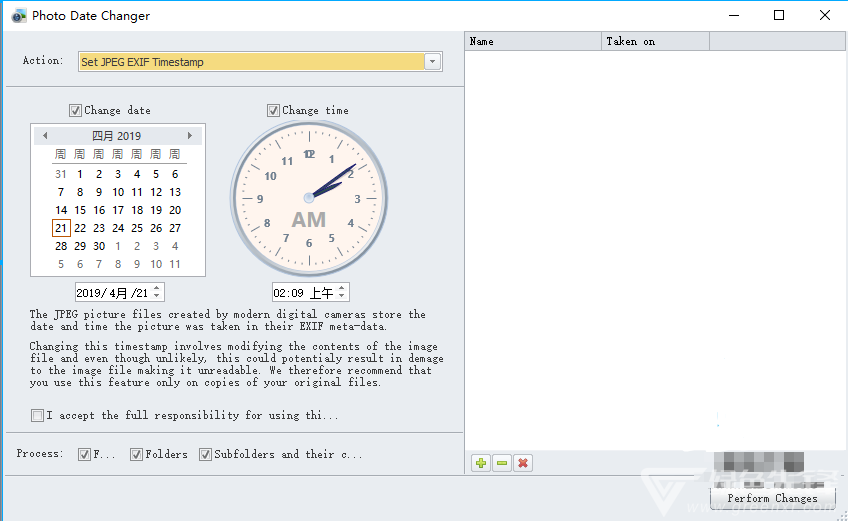Select day 21 in the calendar
Screen dimensions: 848x521
pyautogui.click(x=61, y=228)
